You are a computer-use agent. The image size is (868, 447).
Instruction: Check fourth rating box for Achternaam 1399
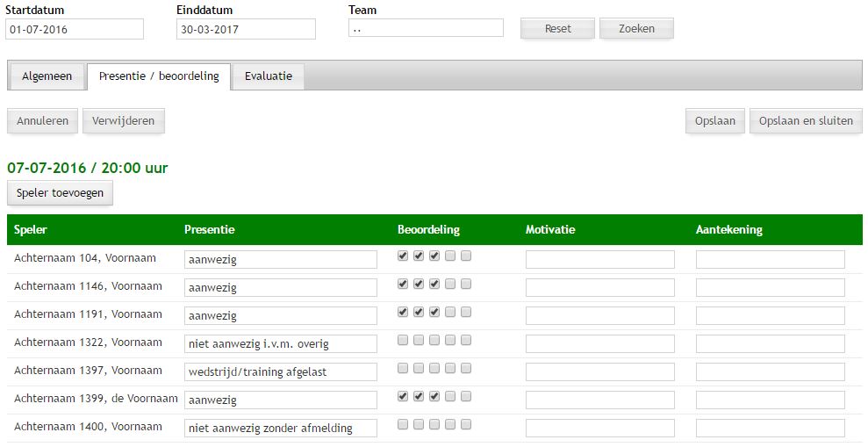(450, 396)
